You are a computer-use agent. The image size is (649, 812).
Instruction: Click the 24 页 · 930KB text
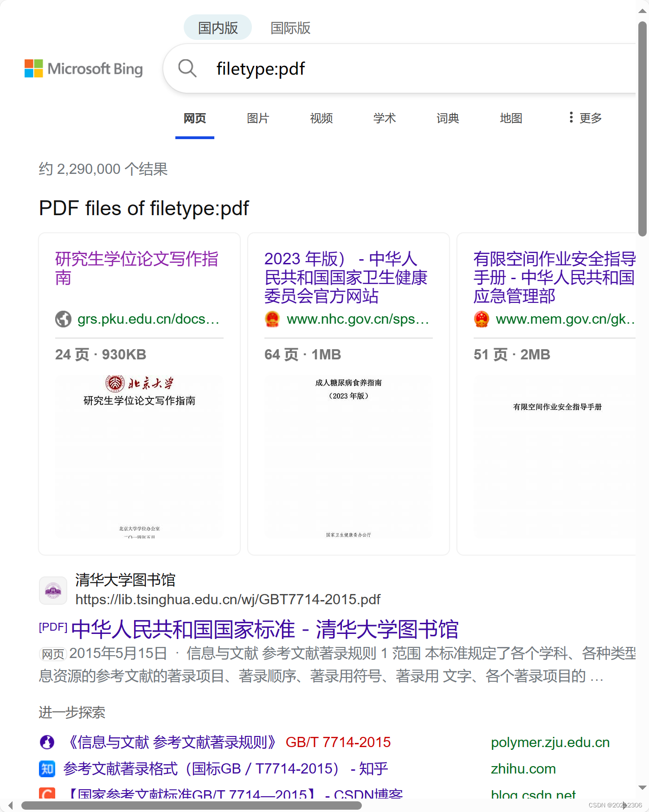101,354
